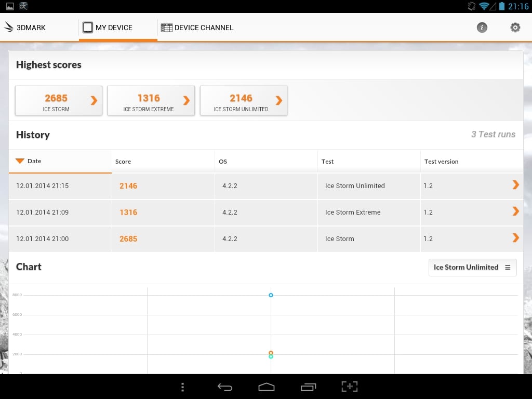Open settings via the gear icon
532x399 pixels.
[x=515, y=28]
